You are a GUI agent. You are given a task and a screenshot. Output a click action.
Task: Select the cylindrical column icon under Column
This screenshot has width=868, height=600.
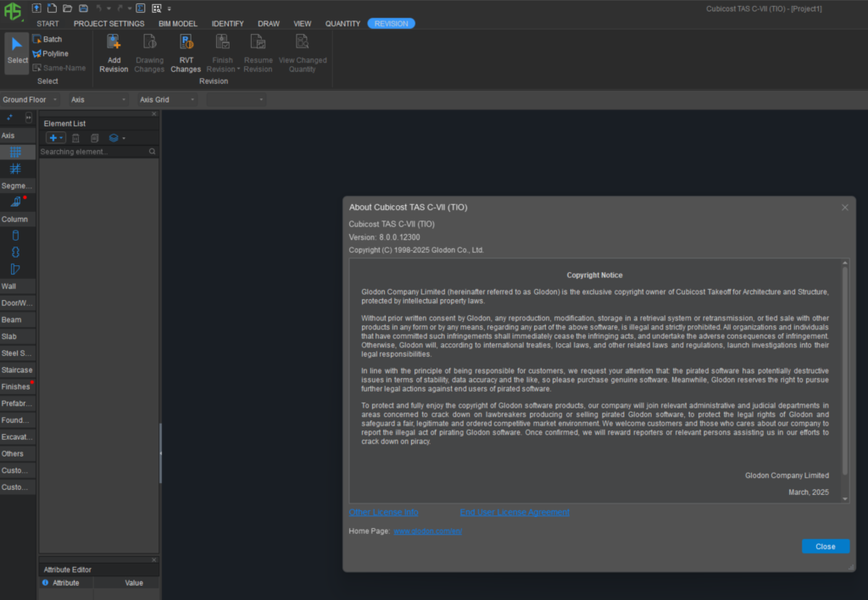coord(16,236)
